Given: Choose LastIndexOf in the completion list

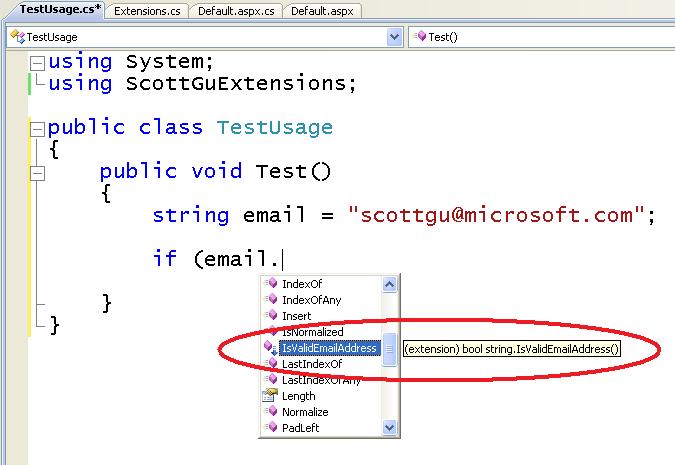Looking at the screenshot, I should click(x=312, y=364).
